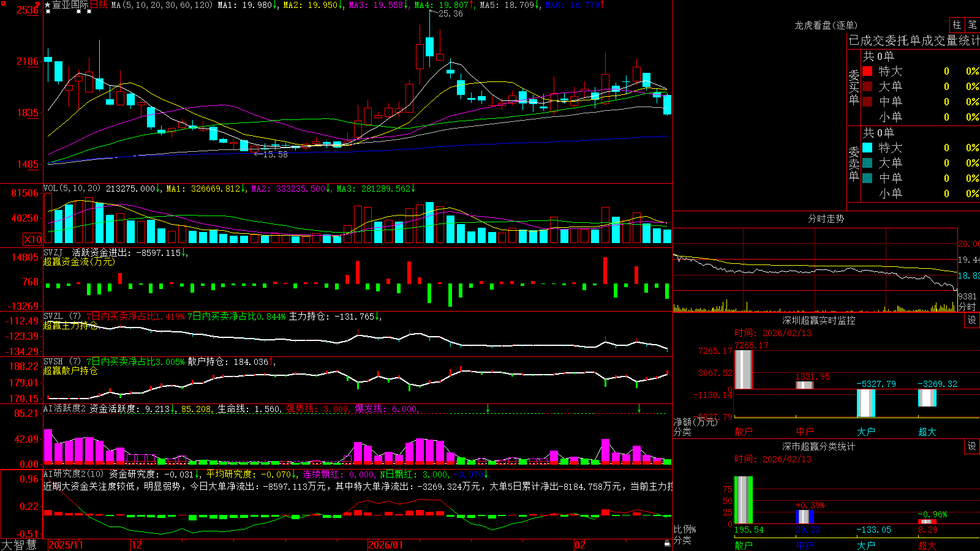Click the 大户 bar valued -5327.79

pos(865,403)
